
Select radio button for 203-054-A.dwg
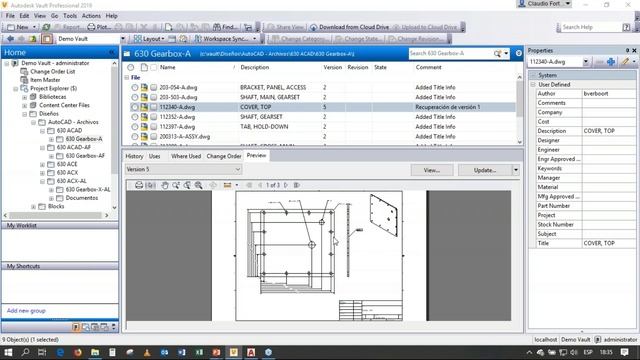click(134, 87)
